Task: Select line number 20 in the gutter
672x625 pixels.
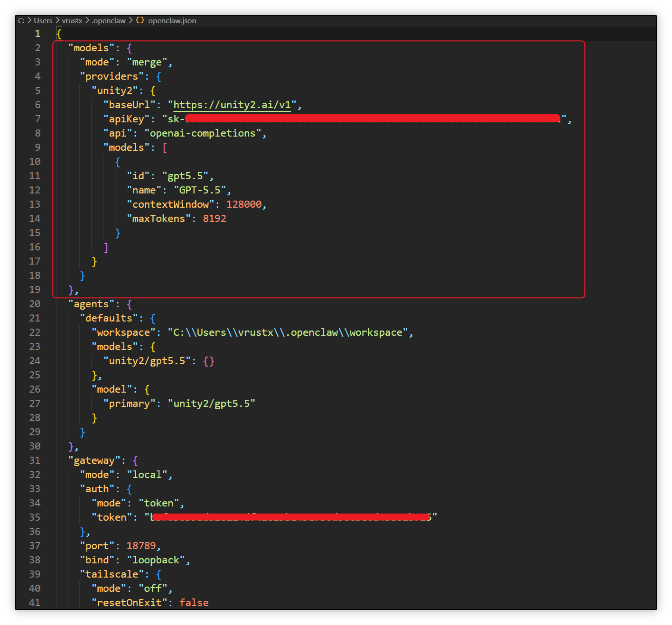Action: click(35, 304)
